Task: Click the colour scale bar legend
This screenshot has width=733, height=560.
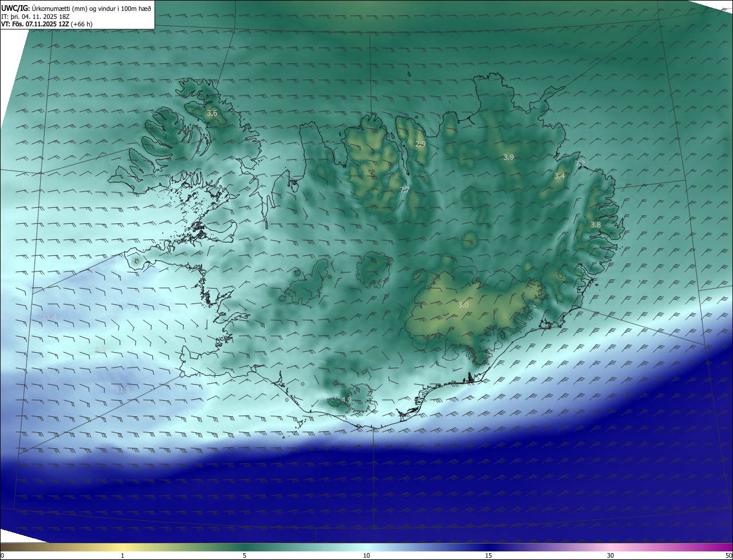Action: (x=366, y=547)
